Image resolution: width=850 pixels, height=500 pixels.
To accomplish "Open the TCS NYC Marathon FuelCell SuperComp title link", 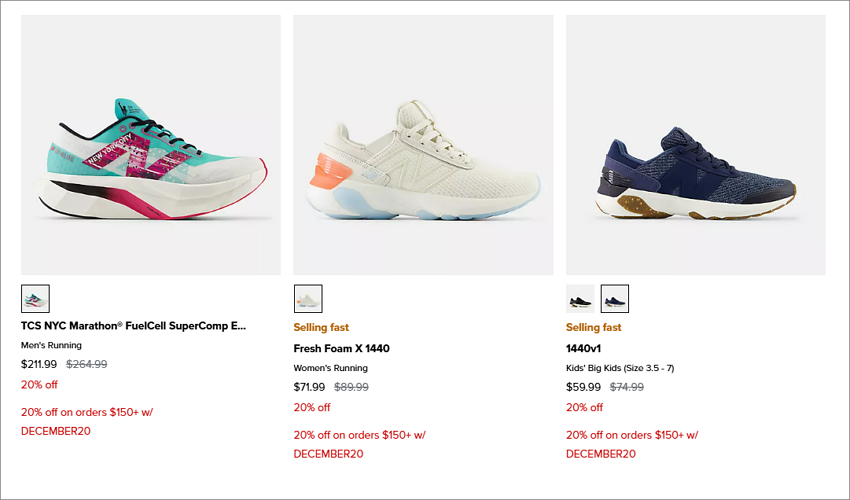I will [x=133, y=326].
